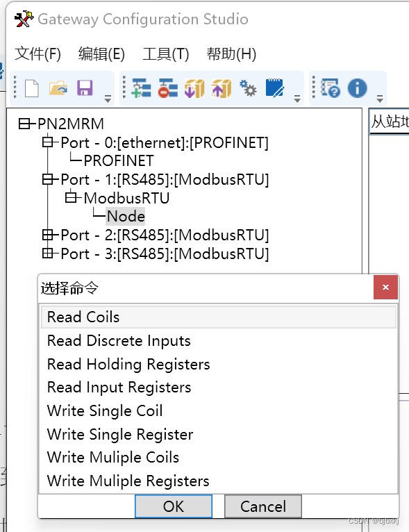Click the blue info about icon
Viewport: 409px width, 532px height.
coord(357,88)
